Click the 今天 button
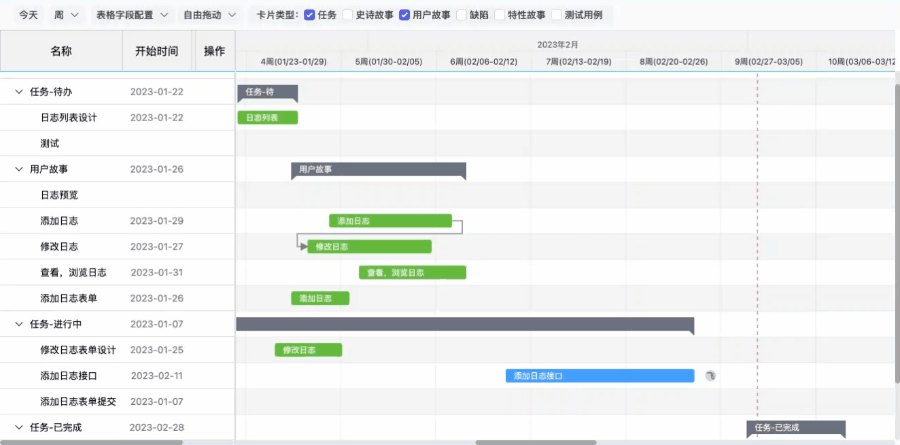 tap(29, 15)
